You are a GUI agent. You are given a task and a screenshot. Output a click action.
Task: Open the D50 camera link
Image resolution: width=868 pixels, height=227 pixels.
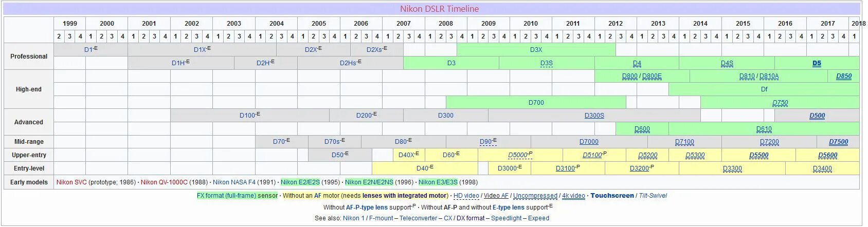(x=337, y=155)
